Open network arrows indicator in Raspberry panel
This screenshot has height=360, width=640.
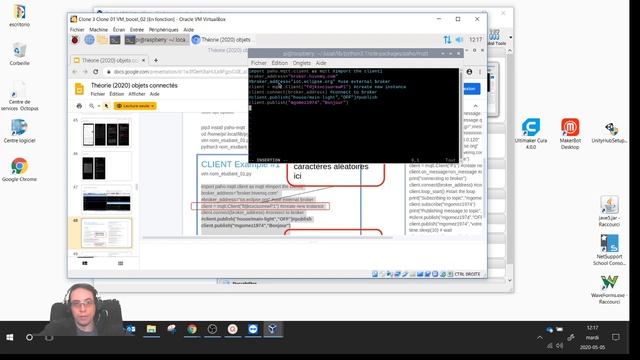(x=447, y=40)
